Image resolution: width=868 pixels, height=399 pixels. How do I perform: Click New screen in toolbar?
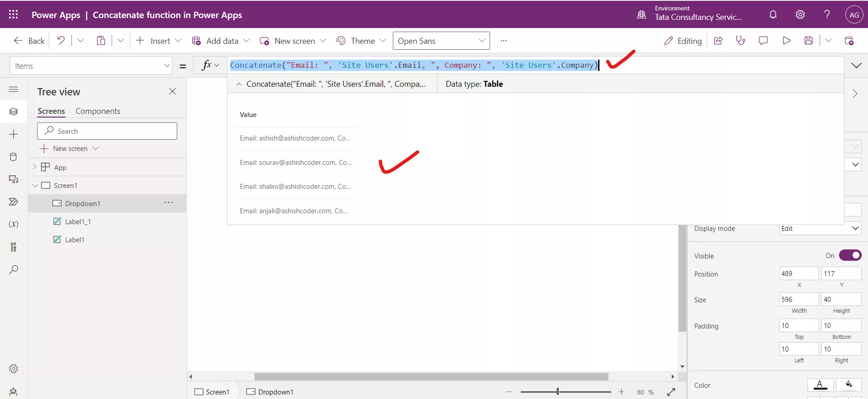coord(288,41)
